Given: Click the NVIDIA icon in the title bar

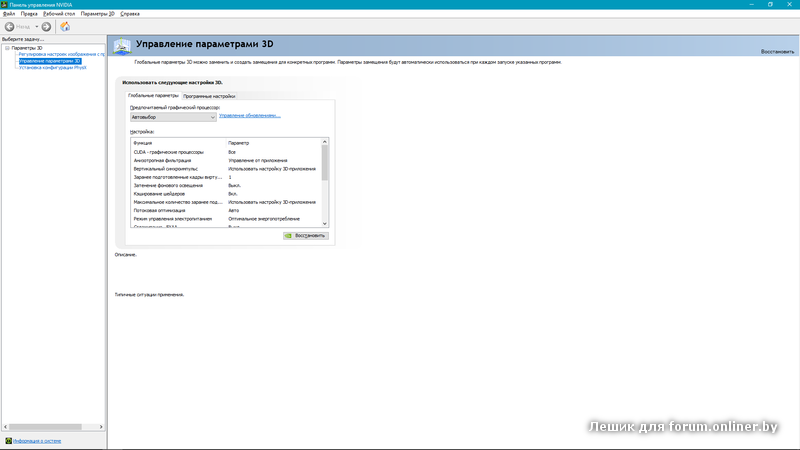Looking at the screenshot, I should click(4, 4).
